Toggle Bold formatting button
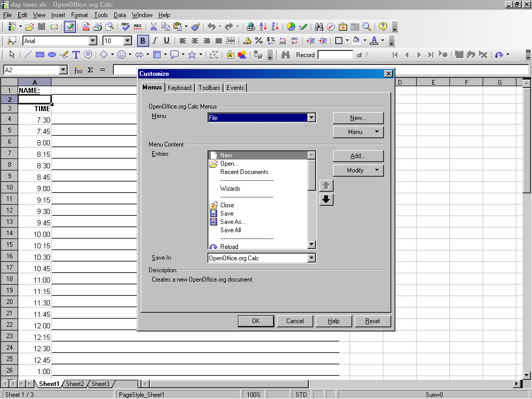This screenshot has width=532, height=399. 142,41
